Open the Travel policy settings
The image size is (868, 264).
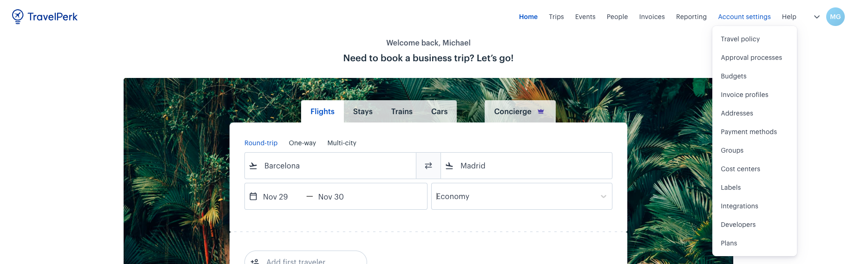tap(740, 39)
